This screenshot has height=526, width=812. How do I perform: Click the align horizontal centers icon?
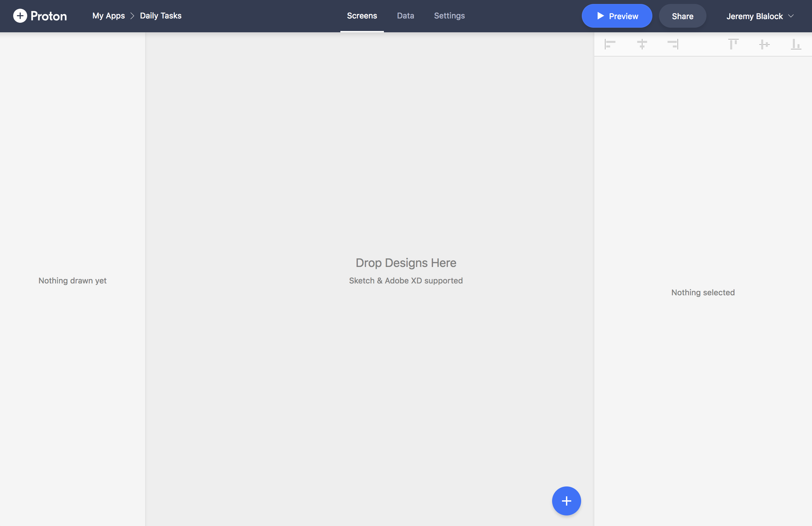pyautogui.click(x=642, y=44)
